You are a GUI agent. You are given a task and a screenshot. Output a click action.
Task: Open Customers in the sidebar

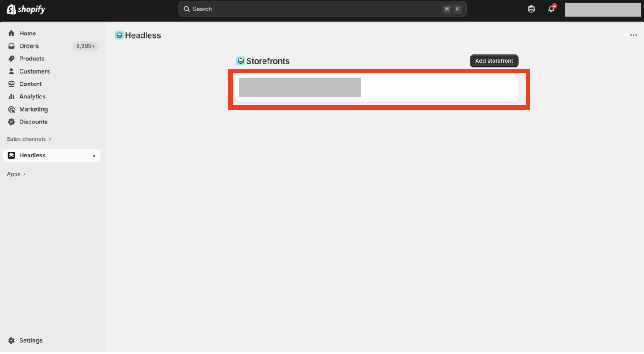pyautogui.click(x=52, y=72)
